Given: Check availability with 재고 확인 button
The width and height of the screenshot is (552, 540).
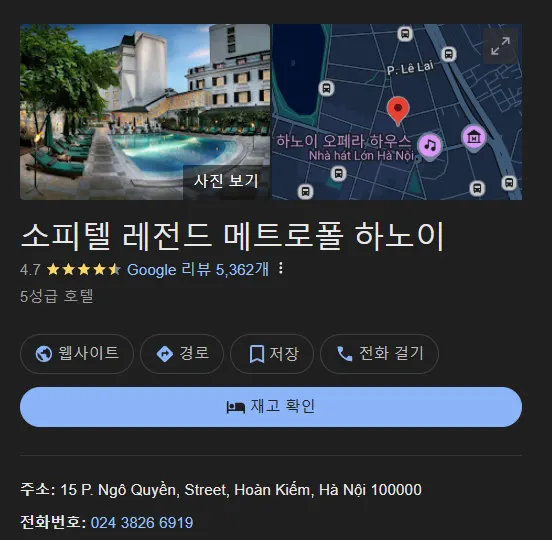Looking at the screenshot, I should 271,407.
